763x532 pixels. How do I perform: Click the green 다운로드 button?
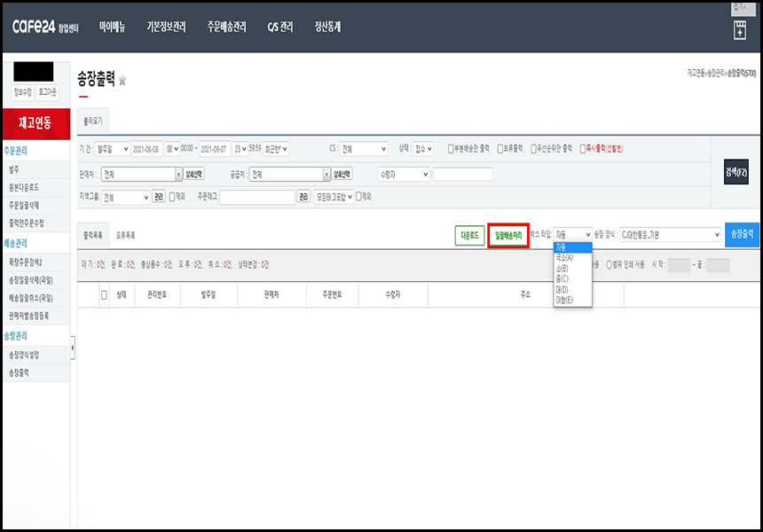coord(469,235)
